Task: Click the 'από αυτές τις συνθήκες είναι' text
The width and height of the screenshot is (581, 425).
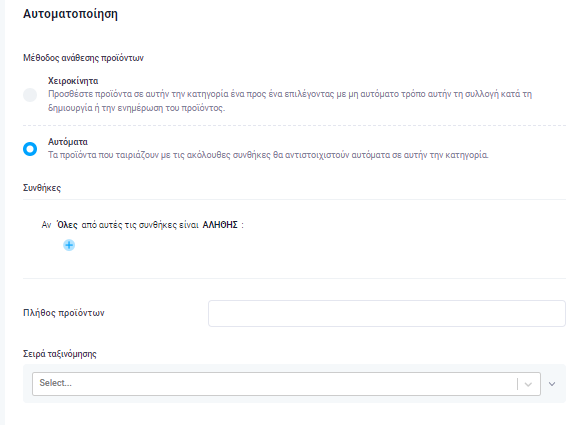Action: point(140,225)
